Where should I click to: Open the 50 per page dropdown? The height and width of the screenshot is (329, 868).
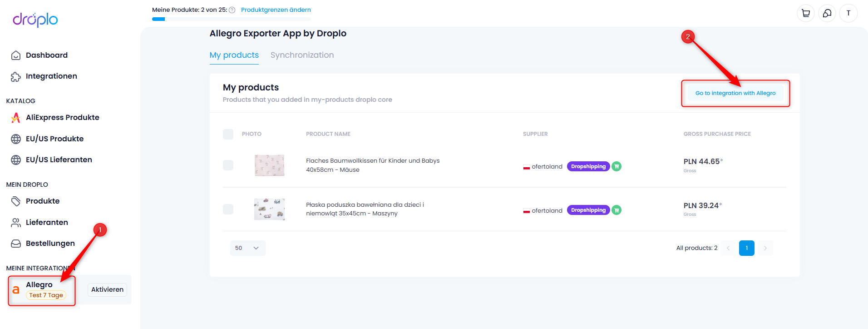point(247,248)
